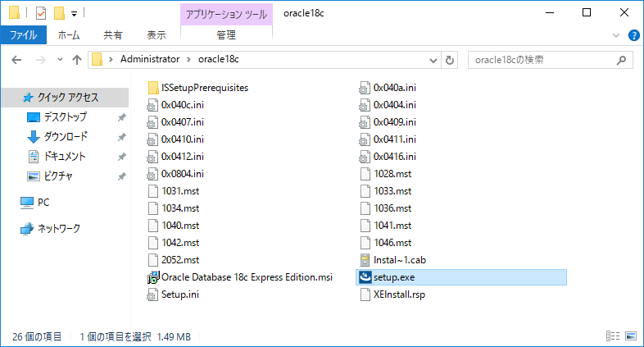Screen dimensions: 644x347
Task: Click the 26 個の項目 status text
Action: click(37, 337)
